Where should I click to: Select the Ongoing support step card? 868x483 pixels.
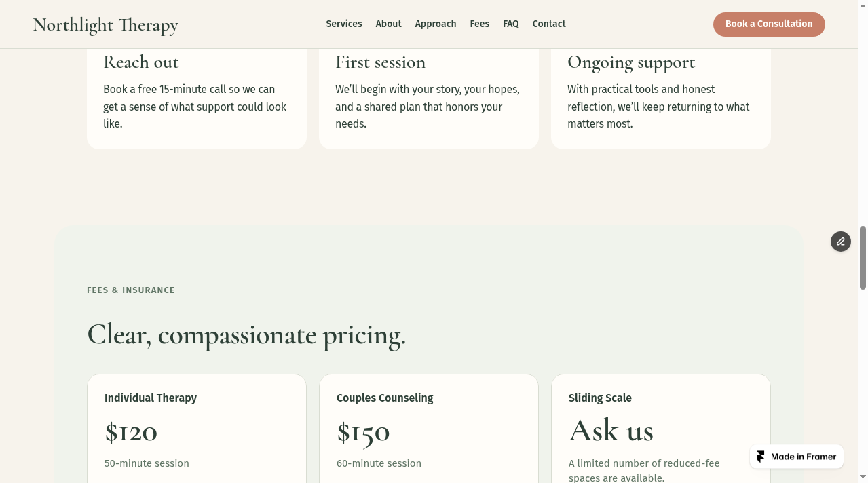pos(661,99)
